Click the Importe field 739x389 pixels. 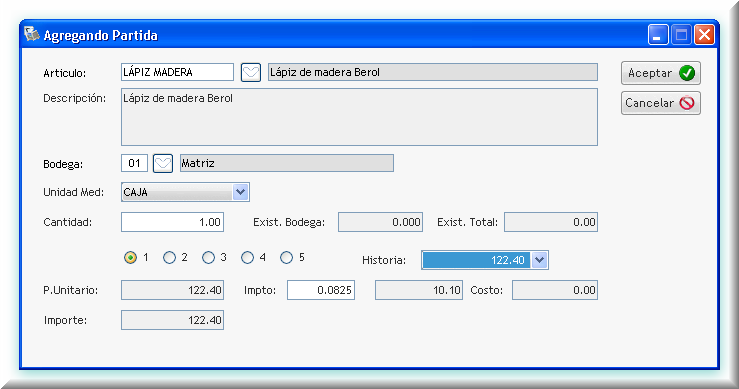172,320
